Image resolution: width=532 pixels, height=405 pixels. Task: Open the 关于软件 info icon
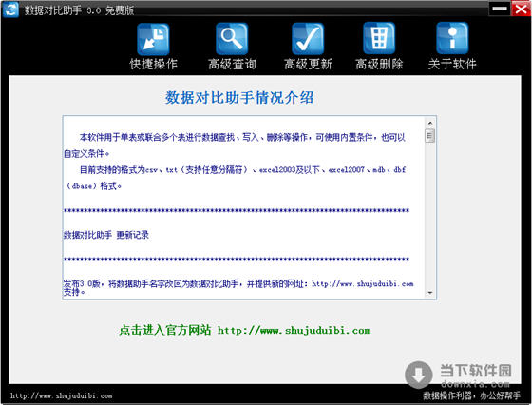452,38
